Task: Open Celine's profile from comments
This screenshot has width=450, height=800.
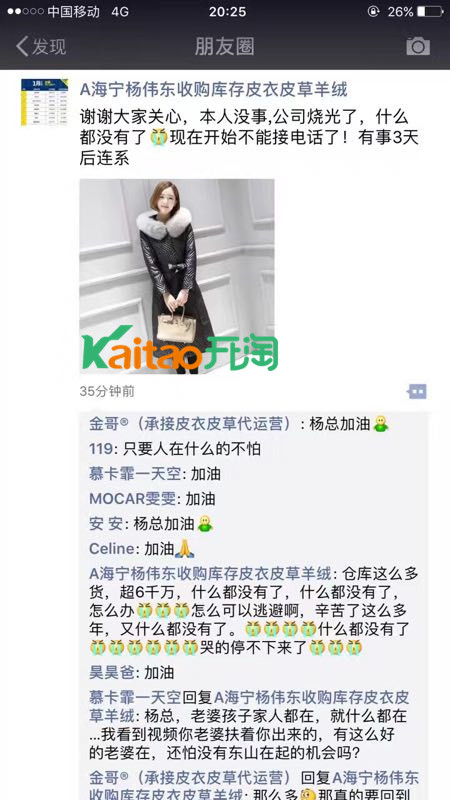Action: click(x=111, y=548)
